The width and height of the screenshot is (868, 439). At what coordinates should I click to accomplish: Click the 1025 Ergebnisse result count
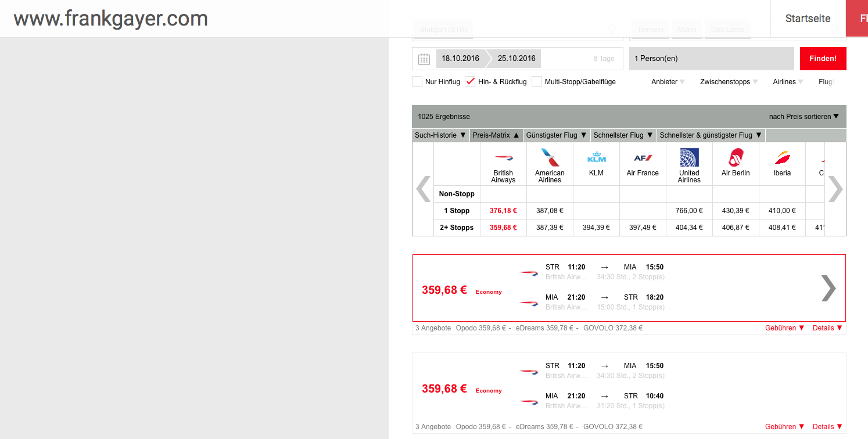pos(444,117)
